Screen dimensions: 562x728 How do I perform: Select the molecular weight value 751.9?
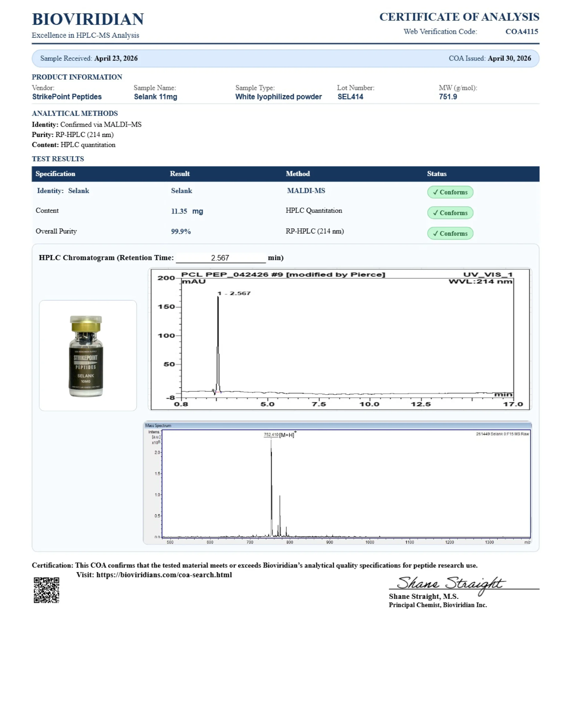pyautogui.click(x=448, y=97)
